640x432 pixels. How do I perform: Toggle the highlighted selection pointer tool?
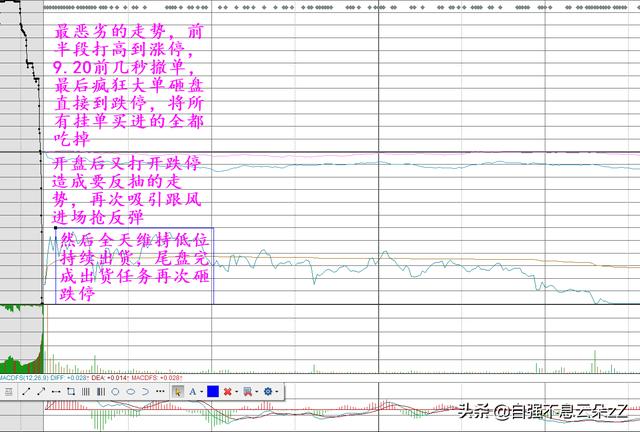click(x=177, y=391)
